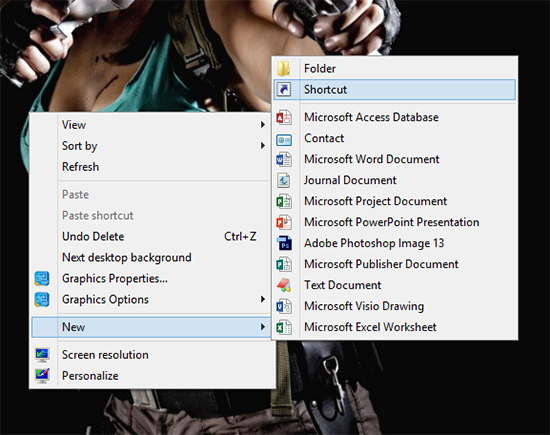550x435 pixels.
Task: Click the Shortcut arrow icon
Action: 284,89
